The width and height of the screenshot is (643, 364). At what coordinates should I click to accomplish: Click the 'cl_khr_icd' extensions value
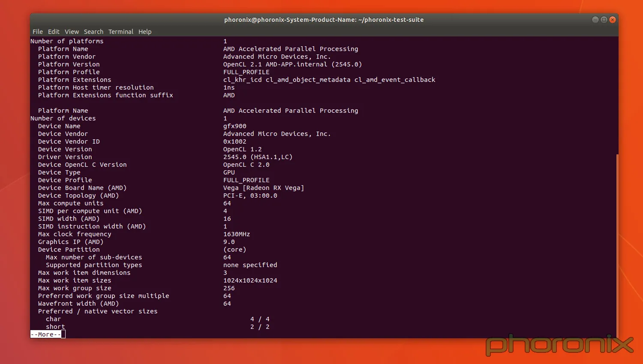[242, 80]
